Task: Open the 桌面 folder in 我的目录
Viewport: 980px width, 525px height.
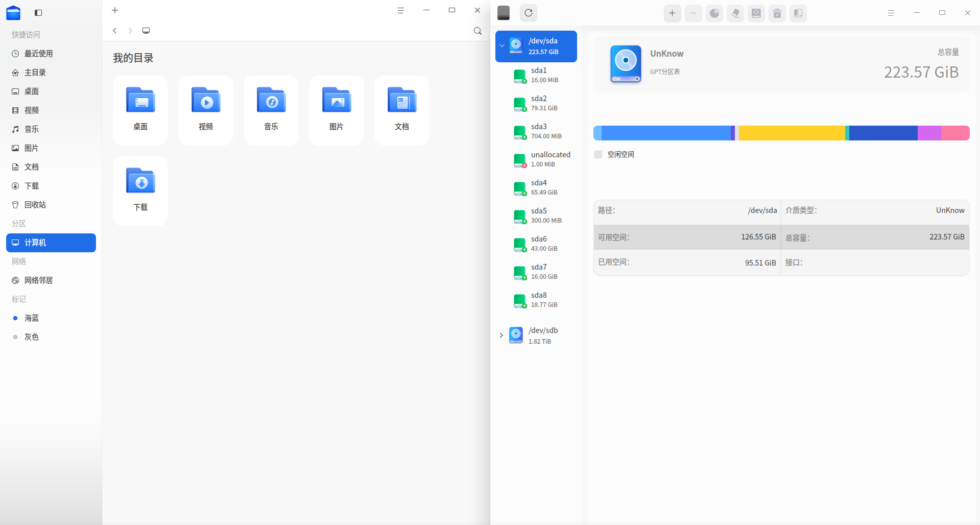Action: click(140, 110)
